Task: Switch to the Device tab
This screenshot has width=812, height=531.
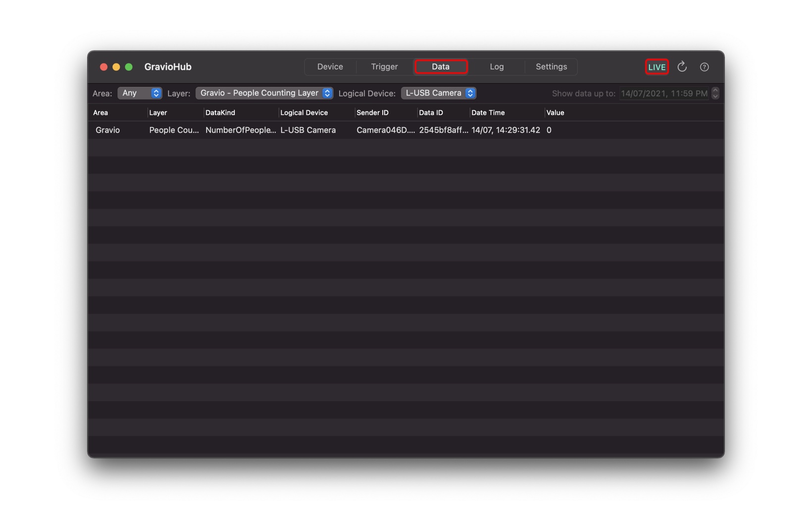Action: click(x=330, y=66)
